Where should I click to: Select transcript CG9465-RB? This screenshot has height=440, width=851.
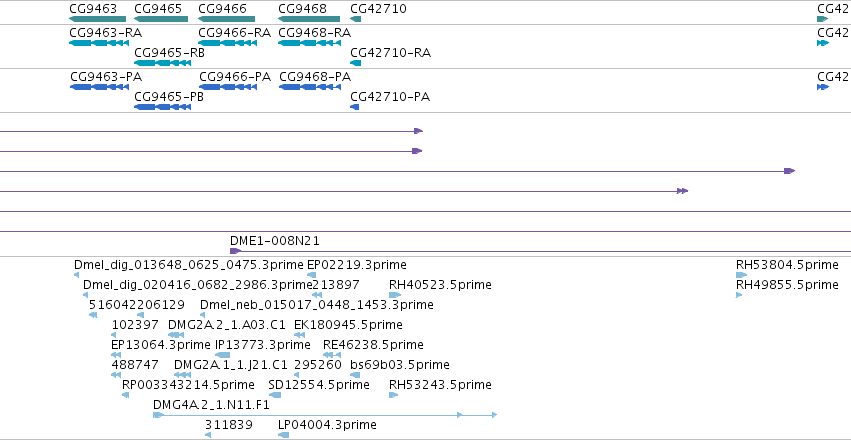[x=162, y=63]
